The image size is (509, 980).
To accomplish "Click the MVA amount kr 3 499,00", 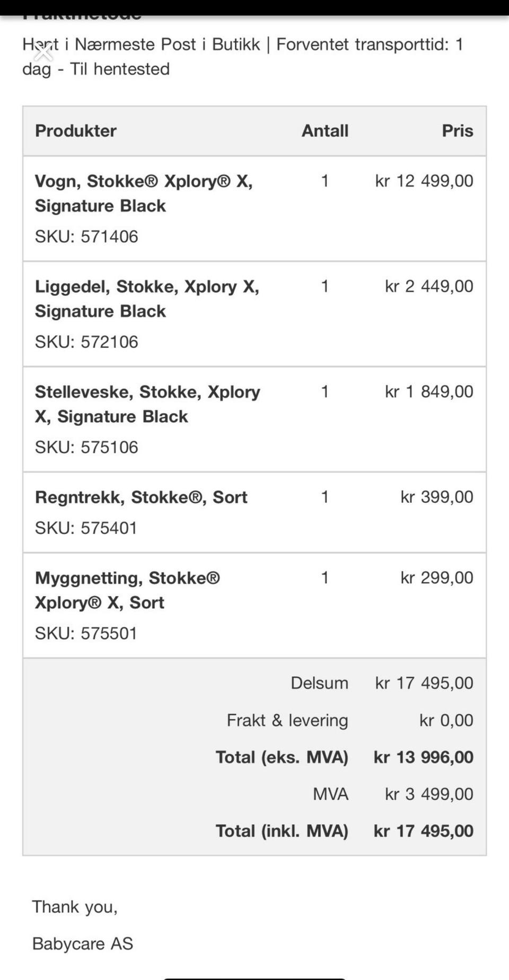I will [428, 794].
